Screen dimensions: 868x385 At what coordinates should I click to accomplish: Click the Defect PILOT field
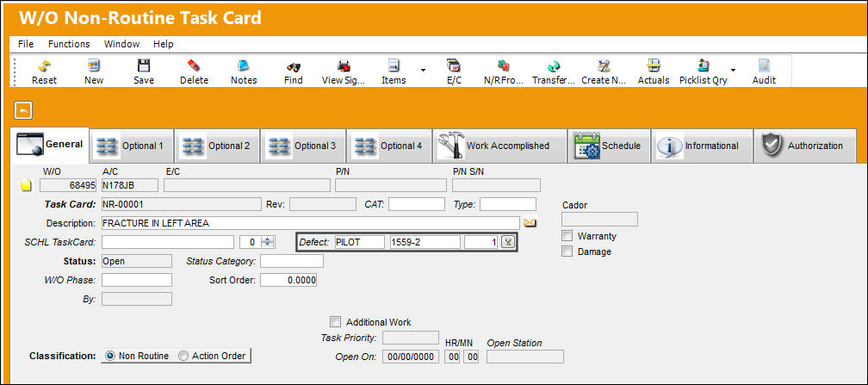pos(359,242)
